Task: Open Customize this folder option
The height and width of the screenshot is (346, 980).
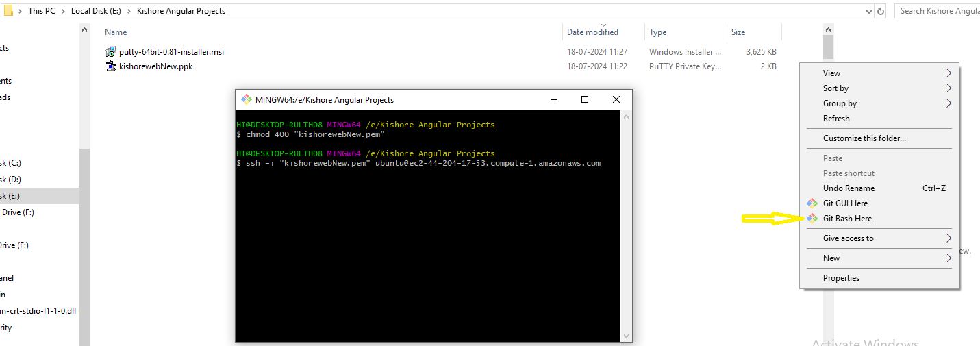Action: click(864, 138)
